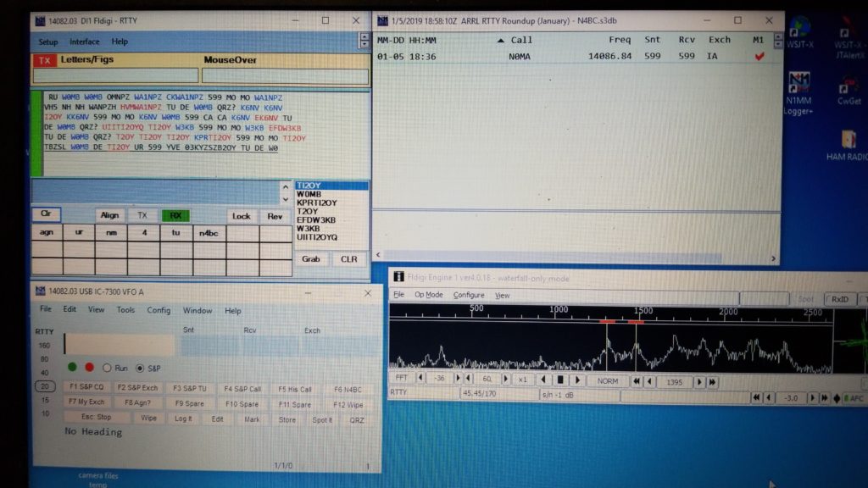868x488 pixels.
Task: Fast-decrease the 1395 audio frequency
Action: 637,380
